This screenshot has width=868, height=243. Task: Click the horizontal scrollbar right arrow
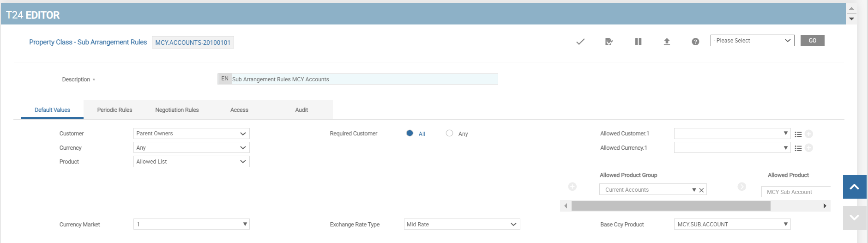(825, 206)
